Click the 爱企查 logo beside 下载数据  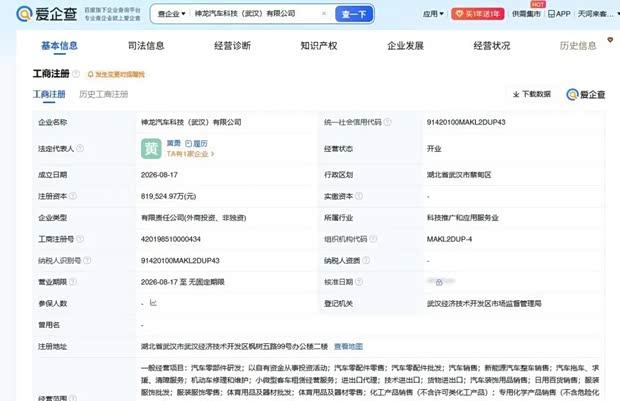point(586,95)
